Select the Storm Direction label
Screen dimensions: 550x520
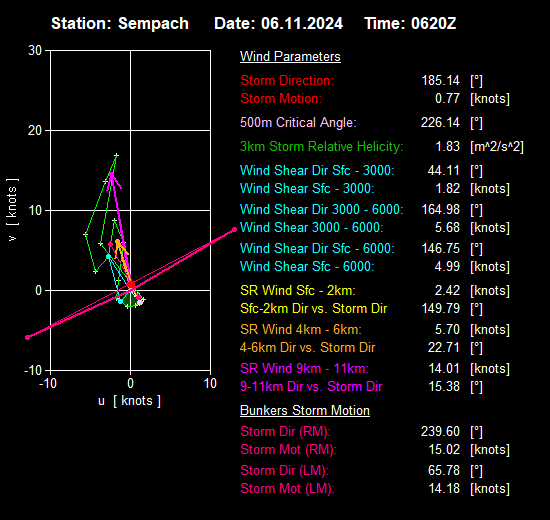[x=287, y=80]
